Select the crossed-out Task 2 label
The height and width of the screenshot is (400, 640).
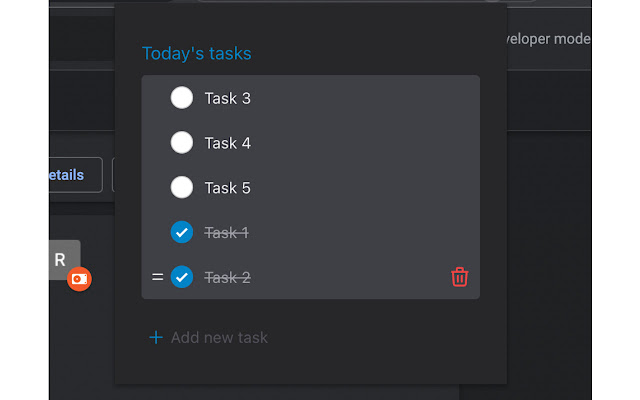227,277
